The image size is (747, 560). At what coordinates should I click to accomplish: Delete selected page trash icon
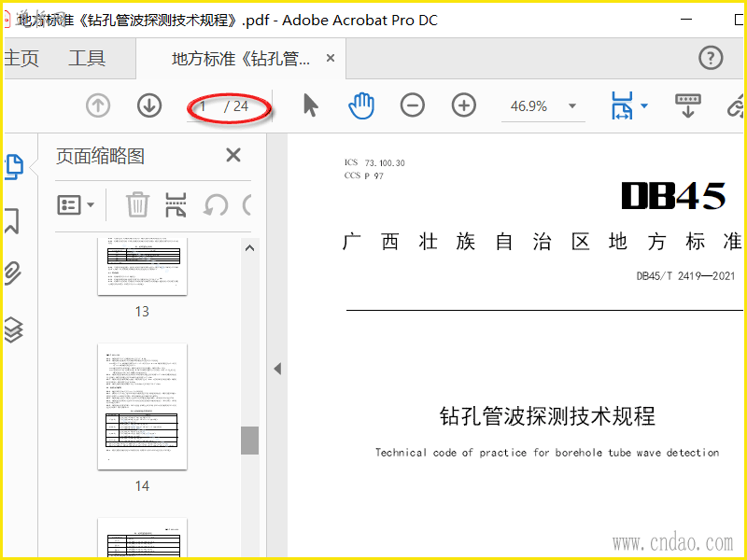pyautogui.click(x=137, y=204)
